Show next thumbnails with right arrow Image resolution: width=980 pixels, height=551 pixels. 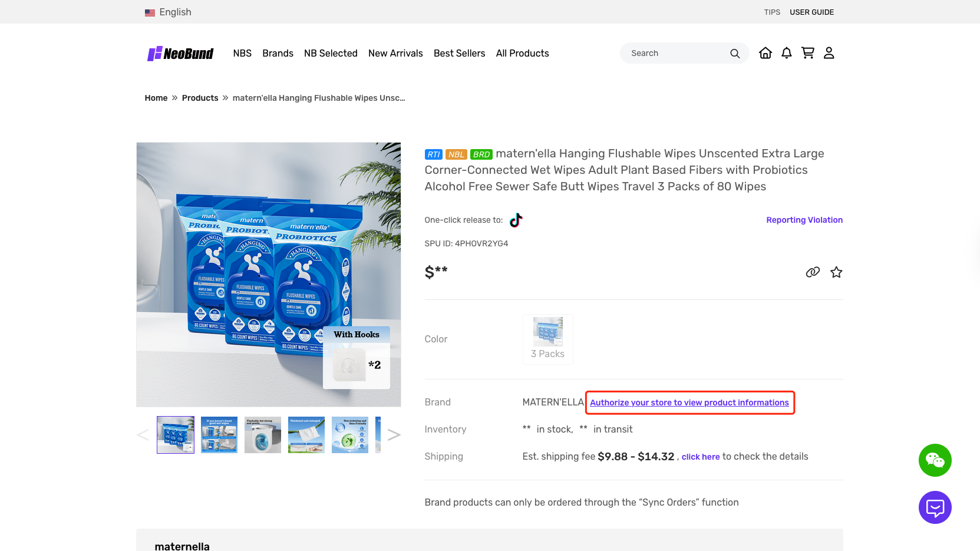point(394,435)
